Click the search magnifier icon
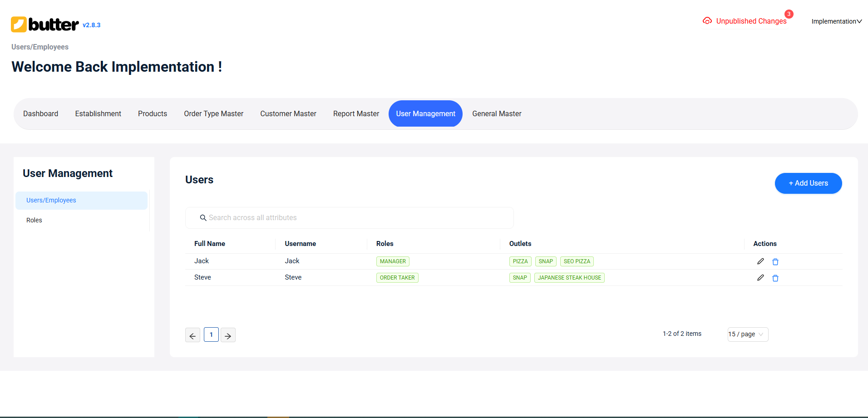 (x=203, y=218)
